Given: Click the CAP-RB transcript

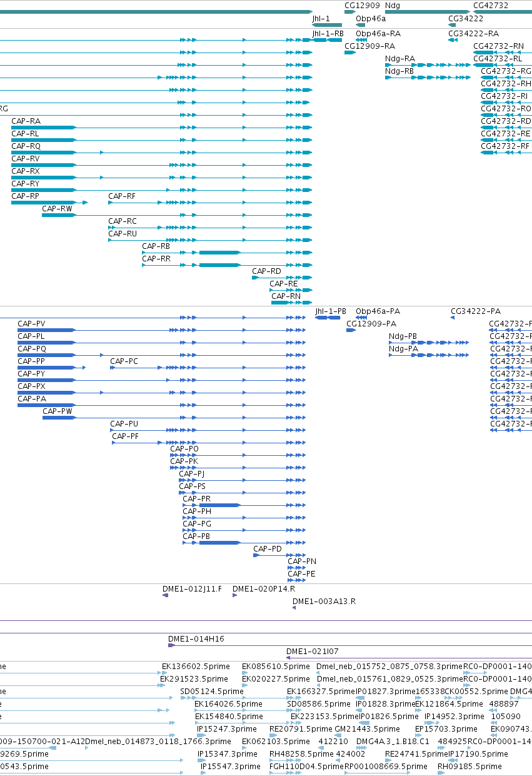Looking at the screenshot, I should [227, 253].
